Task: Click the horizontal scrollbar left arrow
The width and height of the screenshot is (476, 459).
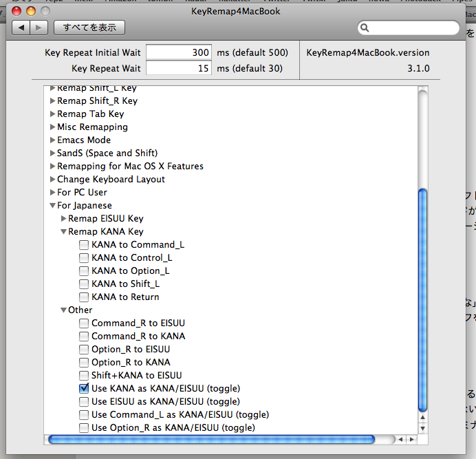Action: 400,439
